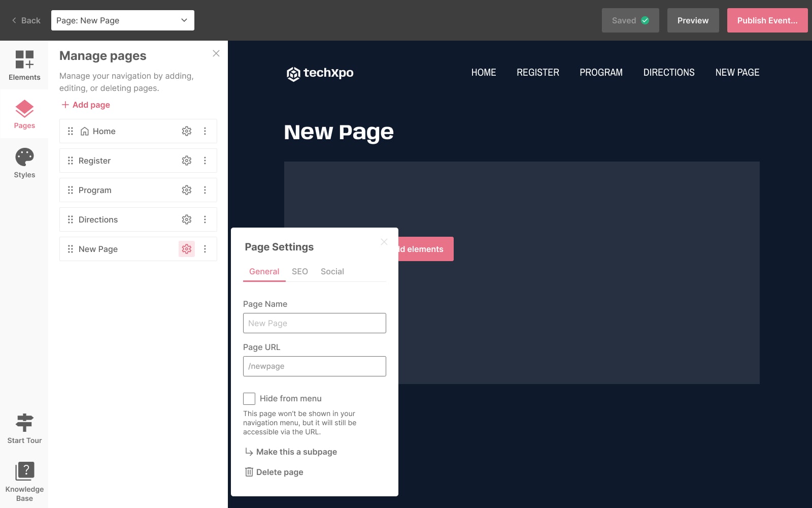Close the Manage pages panel

click(x=216, y=53)
